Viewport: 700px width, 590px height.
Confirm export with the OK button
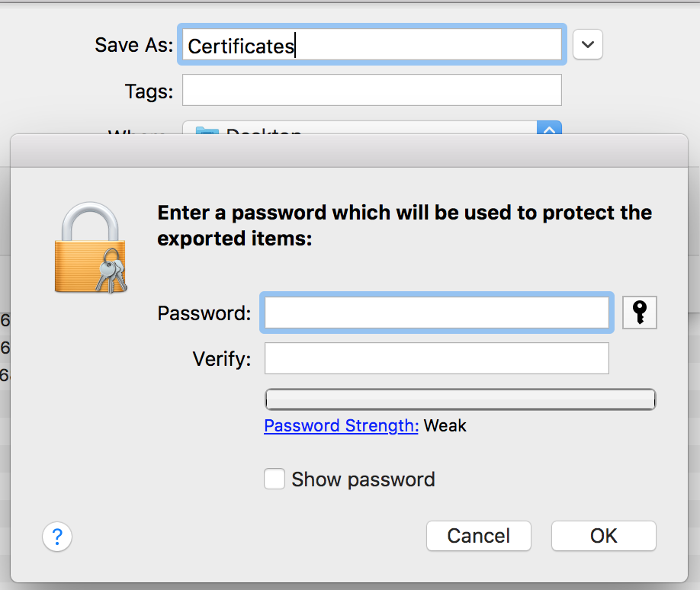[603, 536]
